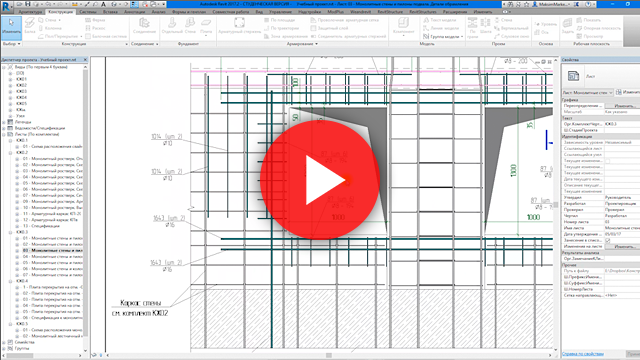Expand the Виды node in project browser
The image size is (640, 360).
click(4, 67)
